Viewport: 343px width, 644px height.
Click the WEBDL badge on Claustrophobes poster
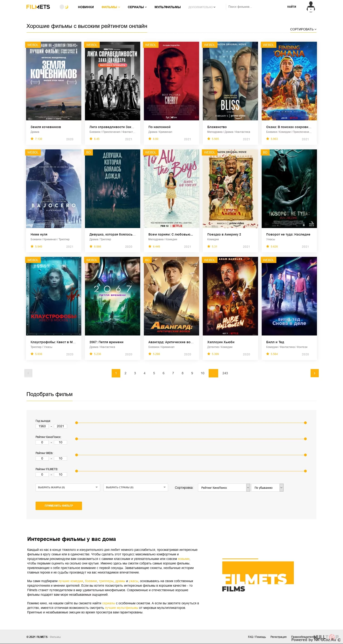point(33,260)
